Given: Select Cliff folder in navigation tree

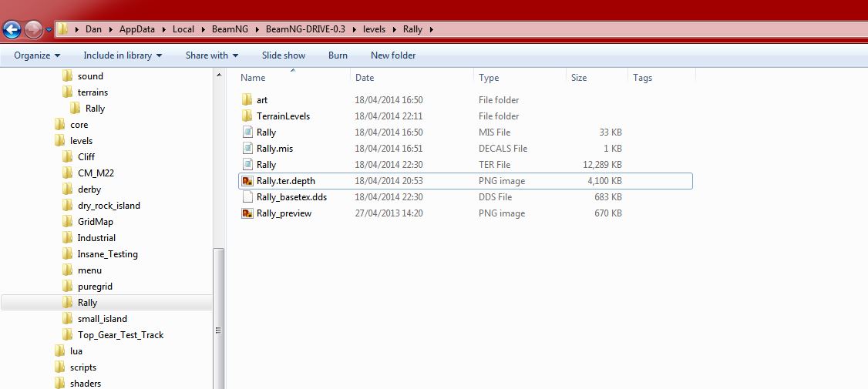Looking at the screenshot, I should tap(86, 156).
